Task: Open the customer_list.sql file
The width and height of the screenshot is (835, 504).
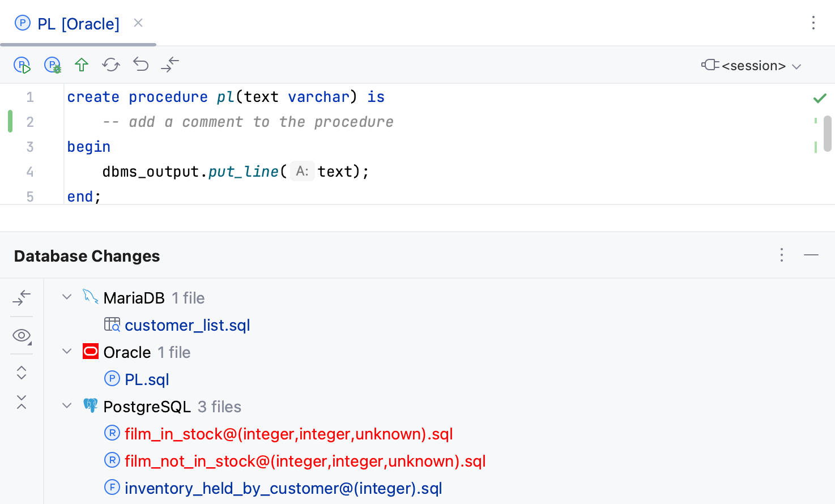Action: 187,324
